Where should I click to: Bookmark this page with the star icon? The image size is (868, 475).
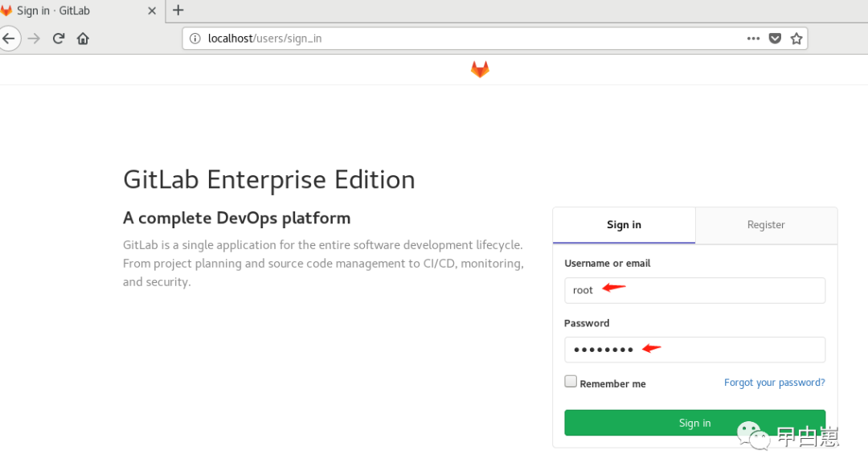796,39
